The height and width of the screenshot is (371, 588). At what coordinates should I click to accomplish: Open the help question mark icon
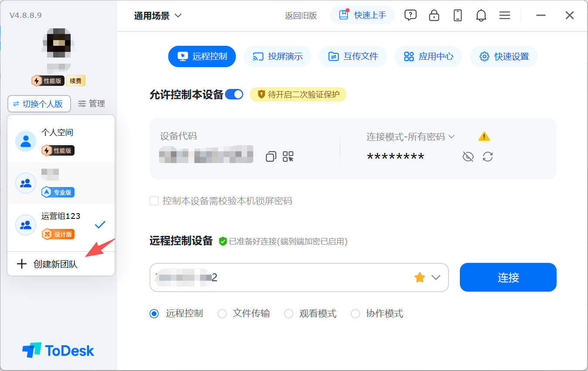[410, 16]
